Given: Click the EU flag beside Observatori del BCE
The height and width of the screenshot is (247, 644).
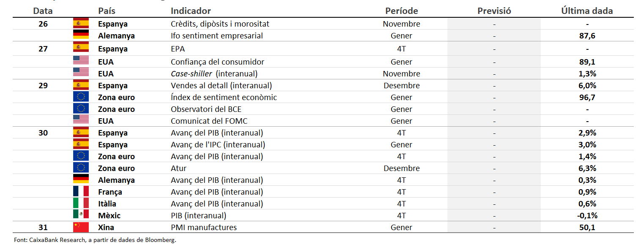Looking at the screenshot, I should point(81,109).
